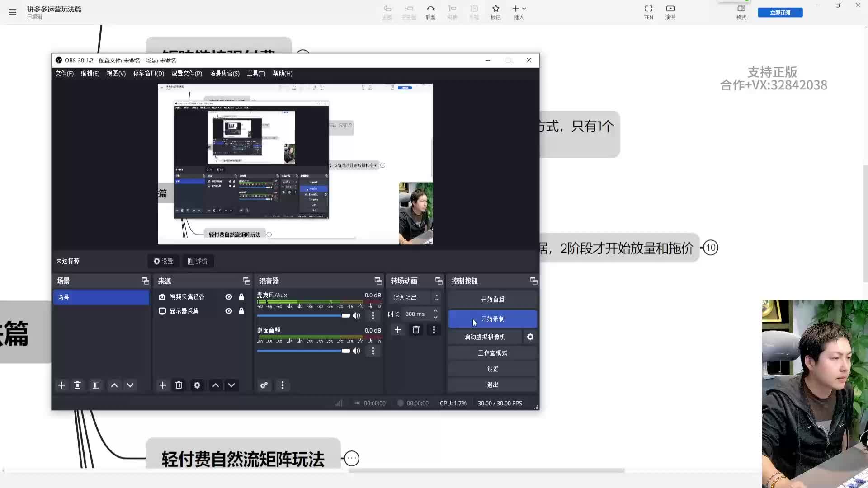The height and width of the screenshot is (488, 868).
Task: Move the source up
Action: pyautogui.click(x=216, y=385)
